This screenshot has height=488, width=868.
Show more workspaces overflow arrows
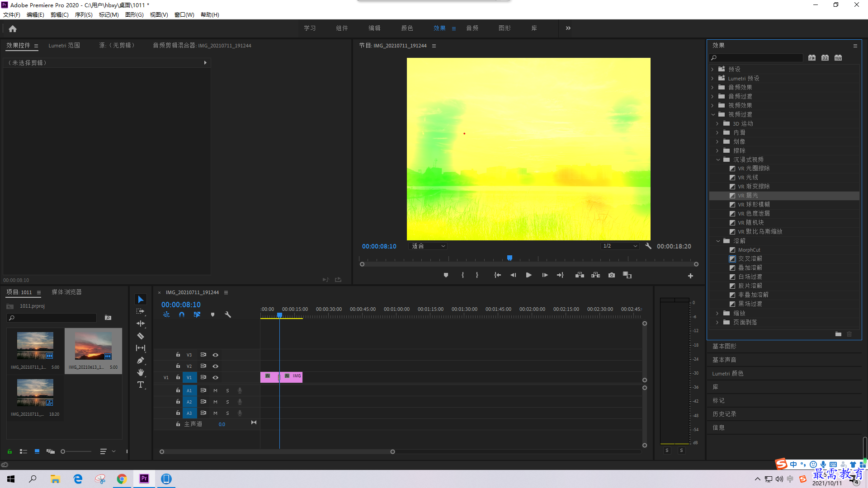568,28
